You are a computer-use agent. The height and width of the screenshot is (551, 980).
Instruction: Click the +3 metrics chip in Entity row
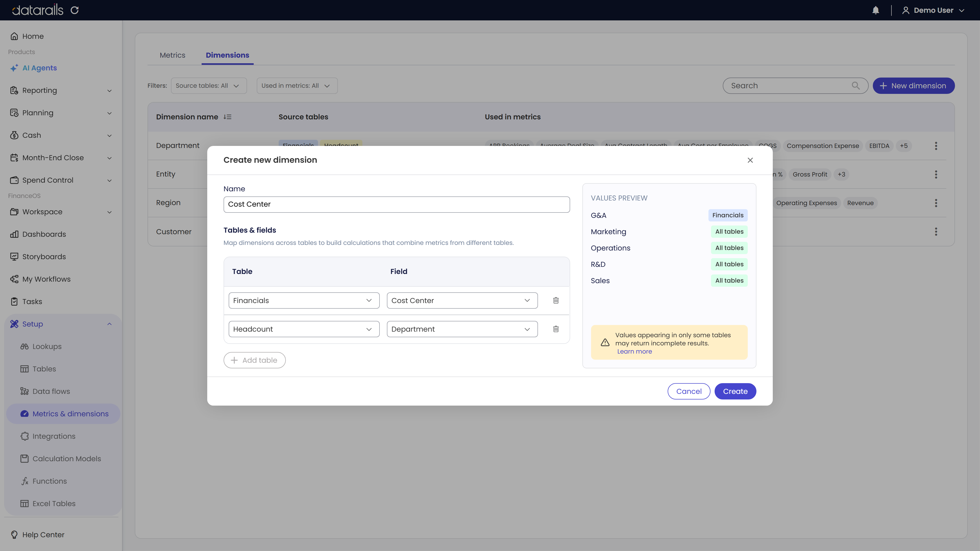coord(841,174)
